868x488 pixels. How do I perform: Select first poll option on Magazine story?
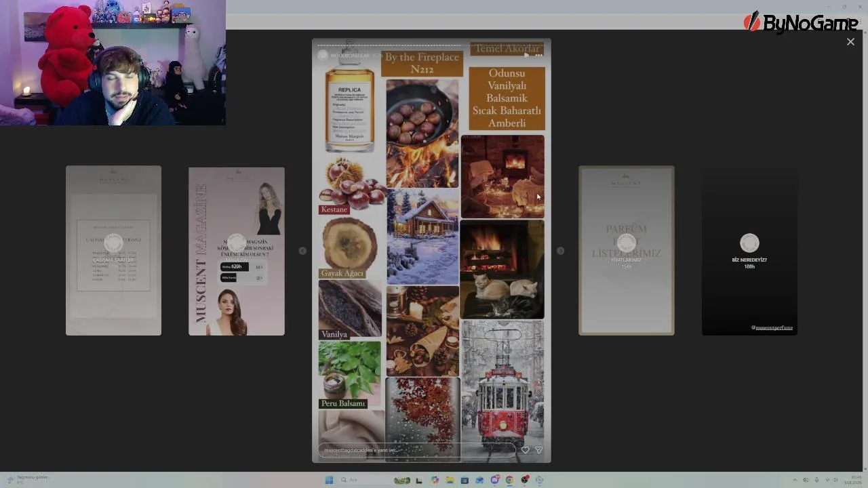[241, 267]
